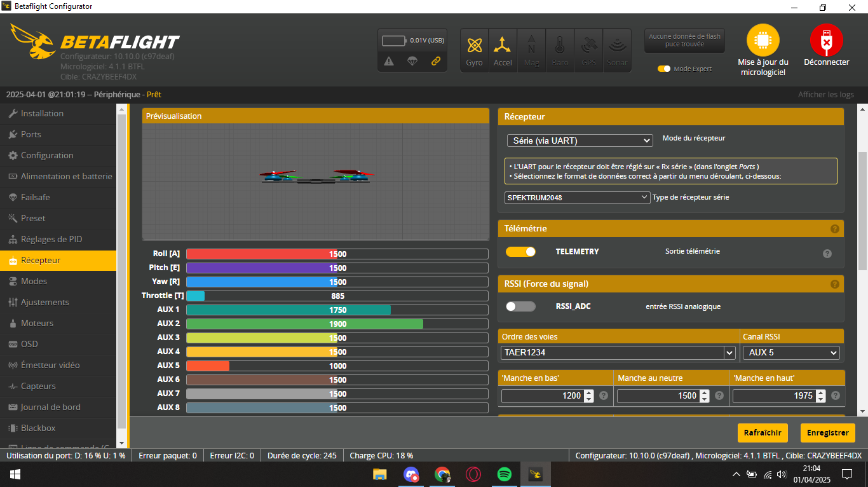
Task: Disable the TELEMETRY toggle switch
Action: (520, 252)
